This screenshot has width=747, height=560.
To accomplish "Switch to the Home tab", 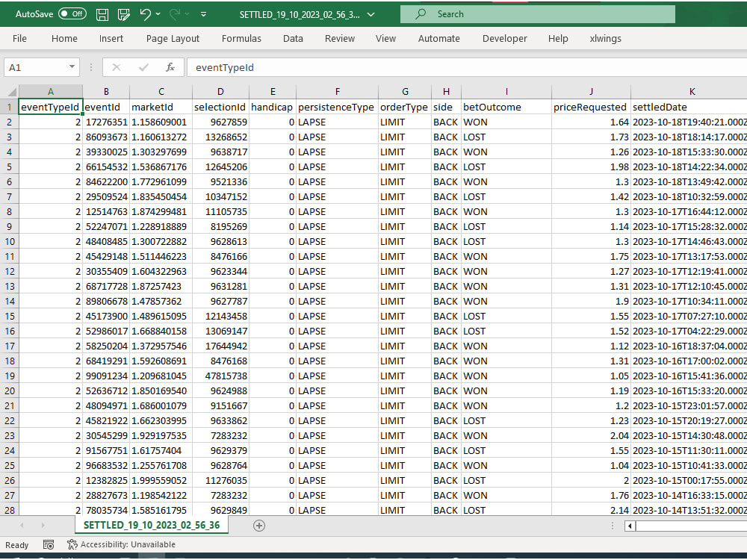I will [x=64, y=39].
